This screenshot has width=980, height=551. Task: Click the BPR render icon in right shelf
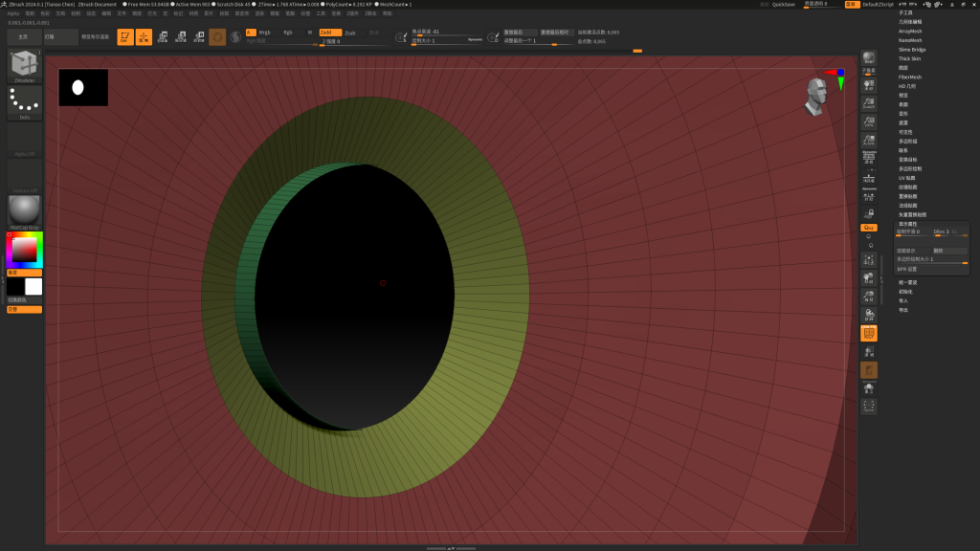pos(869,58)
